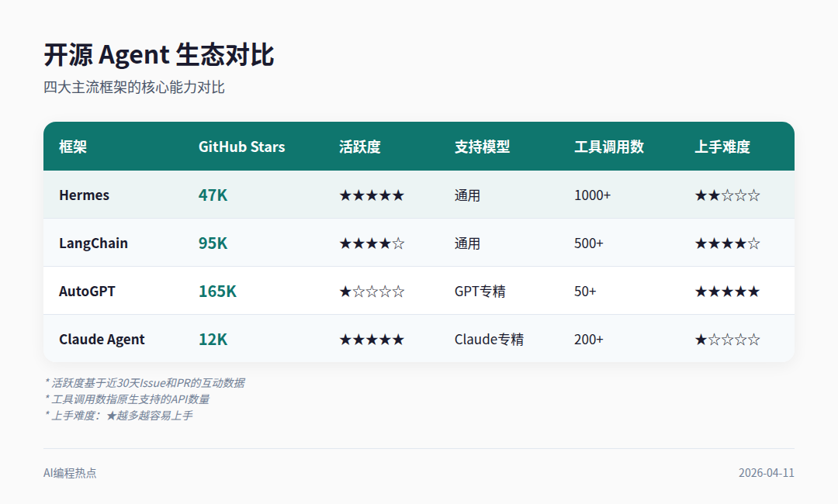Click LangChain 上手难度 star rating
838x504 pixels.
[727, 243]
